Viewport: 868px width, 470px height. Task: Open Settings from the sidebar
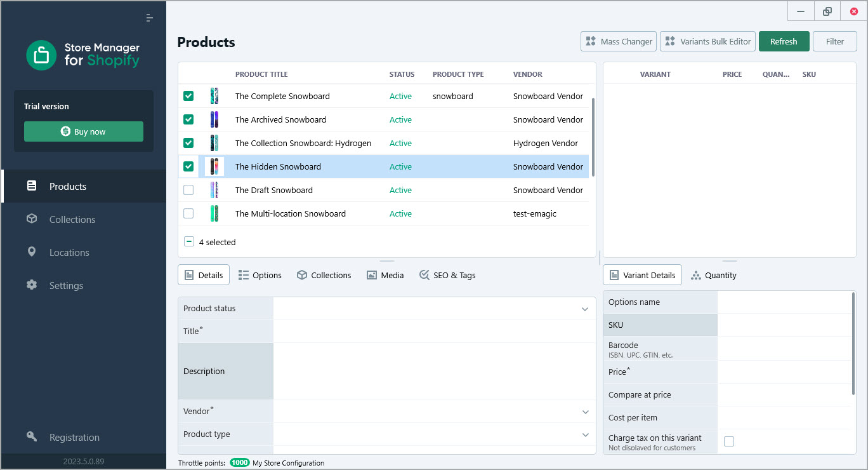84,285
